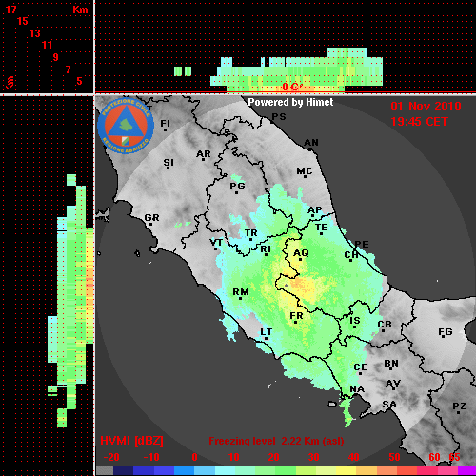Click the AR city label
Viewport: 476px width, 476px height.
(x=204, y=154)
